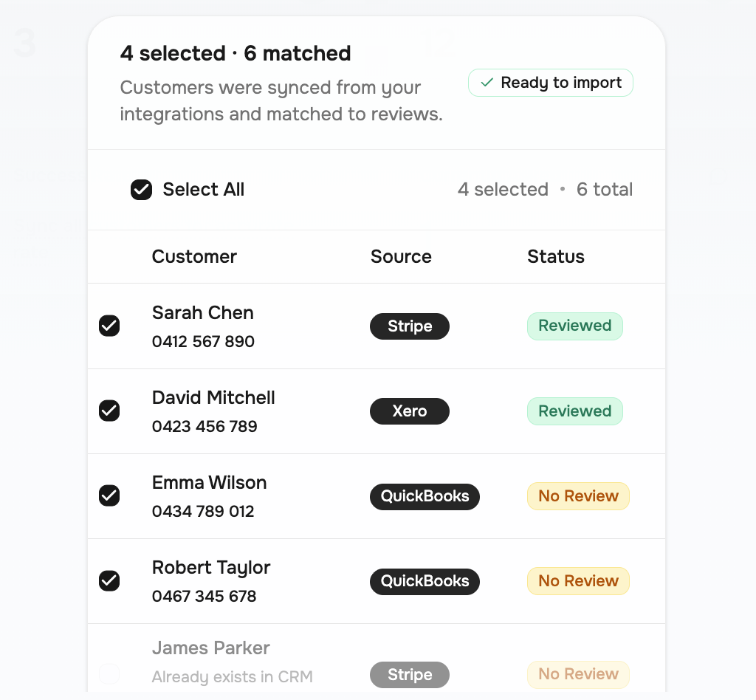Click the Stripe source pill for Sarah Chen
The width and height of the screenshot is (756, 700).
tap(409, 326)
